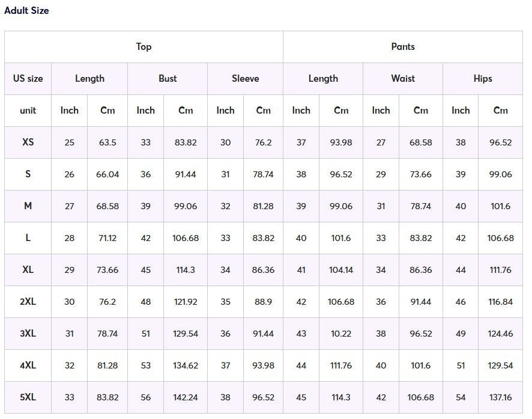Click the 88.9 sleeve cm value

pyautogui.click(x=263, y=302)
